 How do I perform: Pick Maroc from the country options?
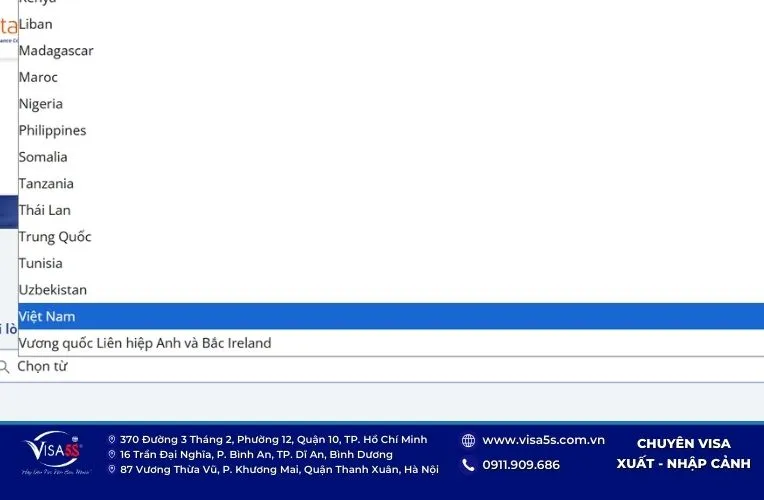pyautogui.click(x=391, y=77)
